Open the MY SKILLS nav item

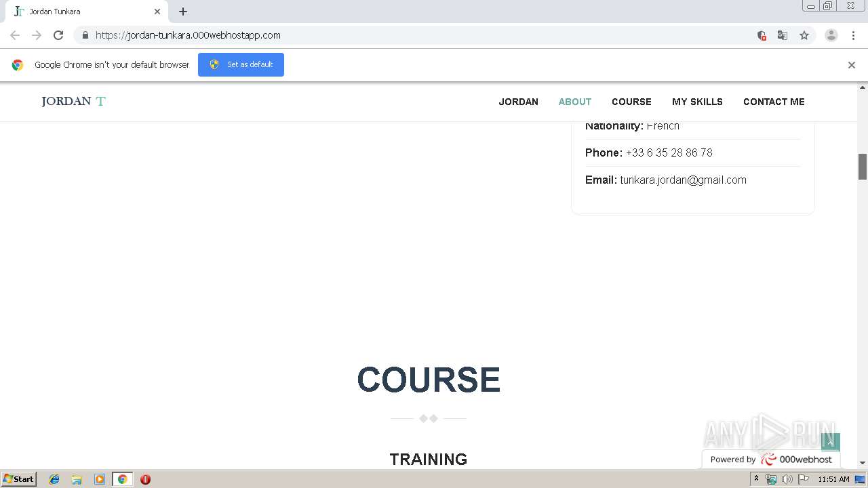[697, 102]
